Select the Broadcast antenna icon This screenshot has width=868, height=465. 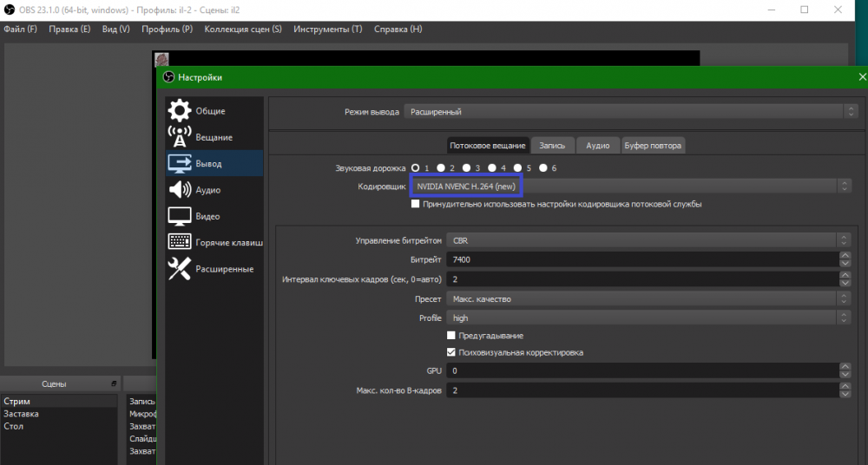coord(179,137)
